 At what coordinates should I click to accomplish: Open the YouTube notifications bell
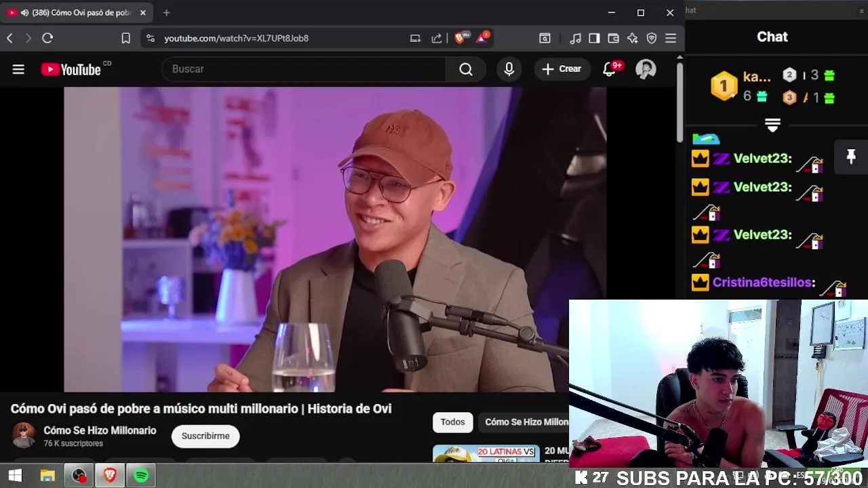coord(610,69)
